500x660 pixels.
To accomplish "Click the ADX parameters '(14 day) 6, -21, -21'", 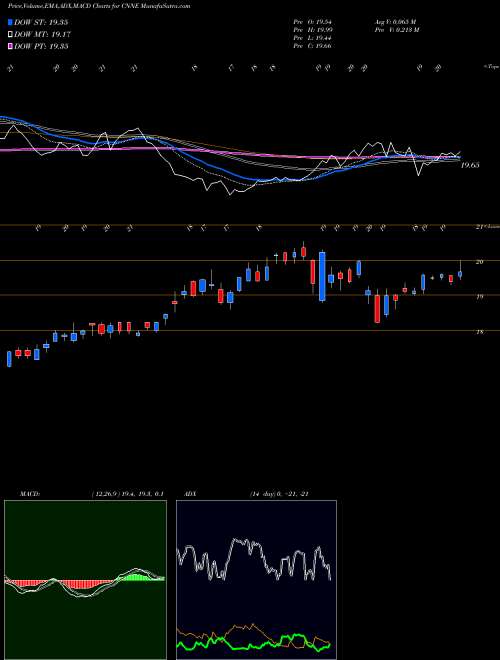I will (279, 494).
